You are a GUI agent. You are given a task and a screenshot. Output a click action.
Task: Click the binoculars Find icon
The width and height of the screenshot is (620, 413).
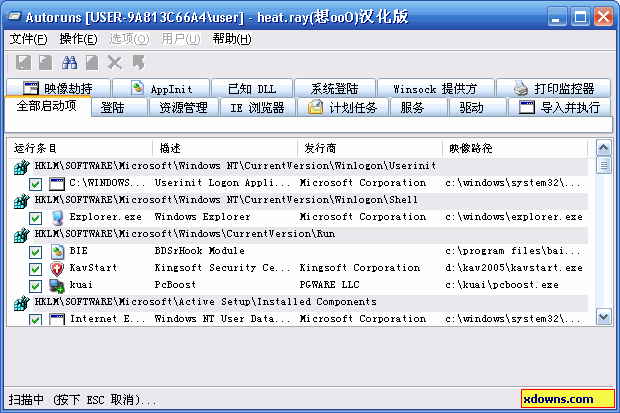pos(69,63)
